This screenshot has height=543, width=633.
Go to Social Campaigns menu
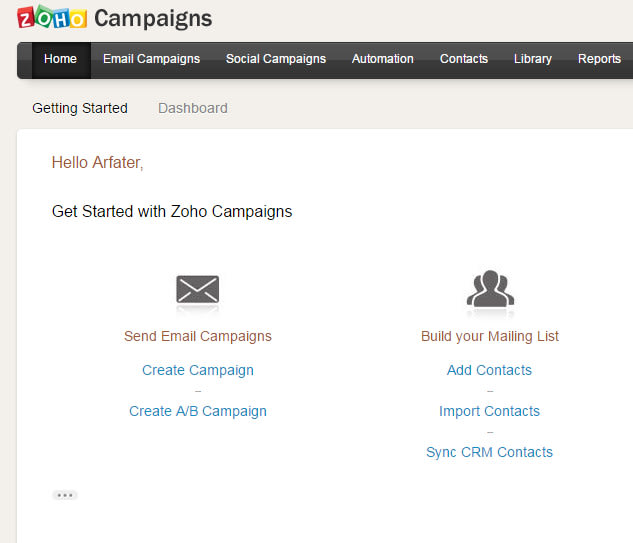click(276, 59)
